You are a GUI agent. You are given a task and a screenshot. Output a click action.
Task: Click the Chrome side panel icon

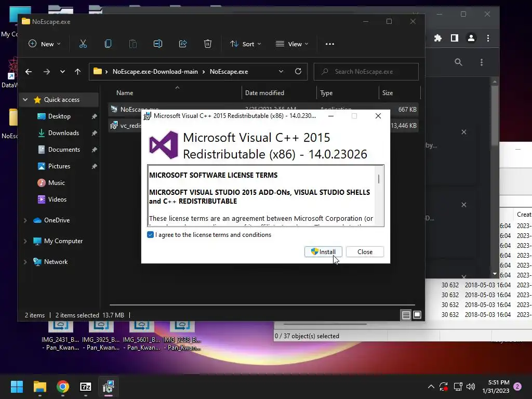tap(454, 38)
